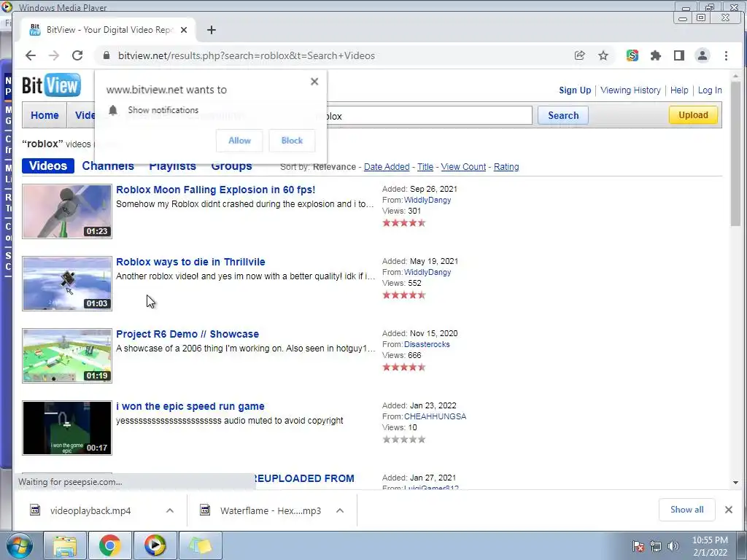The width and height of the screenshot is (747, 560).
Task: Switch to the Channels results tab
Action: point(108,166)
